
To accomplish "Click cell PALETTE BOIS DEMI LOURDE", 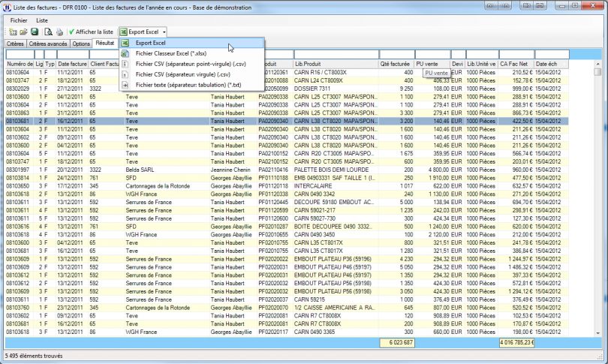I will pos(331,170).
